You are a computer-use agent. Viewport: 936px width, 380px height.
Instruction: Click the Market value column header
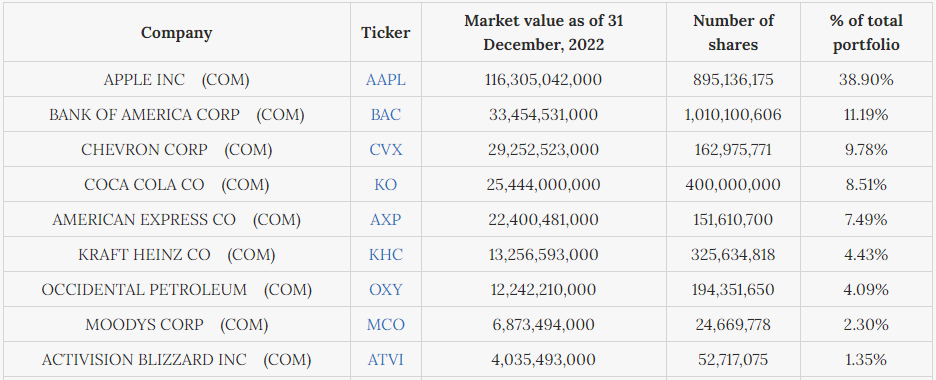click(544, 32)
